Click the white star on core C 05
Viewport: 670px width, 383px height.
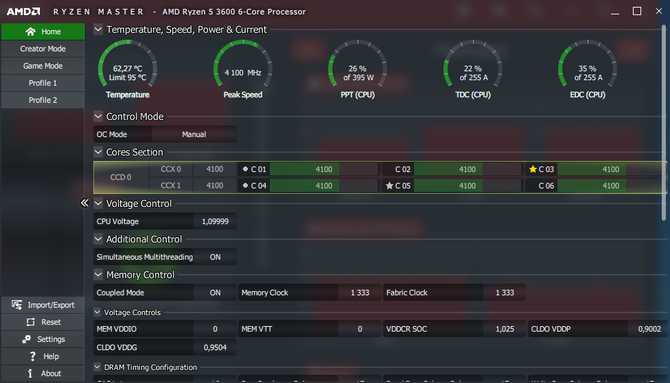389,186
